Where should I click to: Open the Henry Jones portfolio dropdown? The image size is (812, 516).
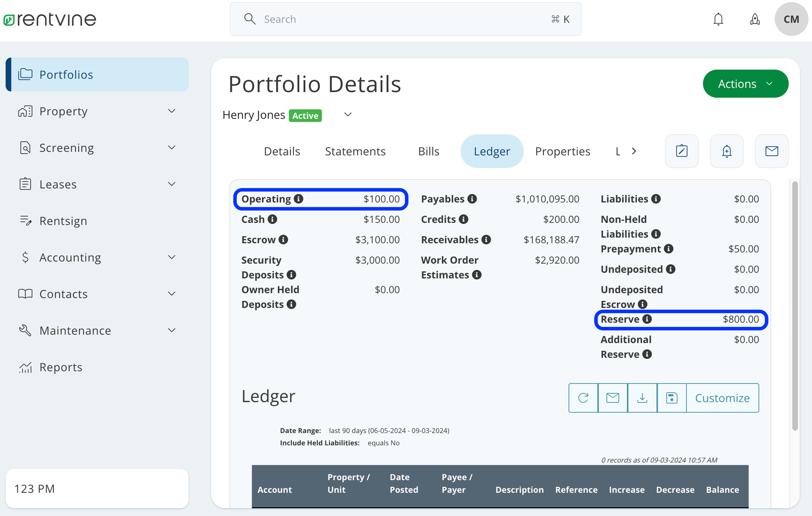pyautogui.click(x=348, y=115)
